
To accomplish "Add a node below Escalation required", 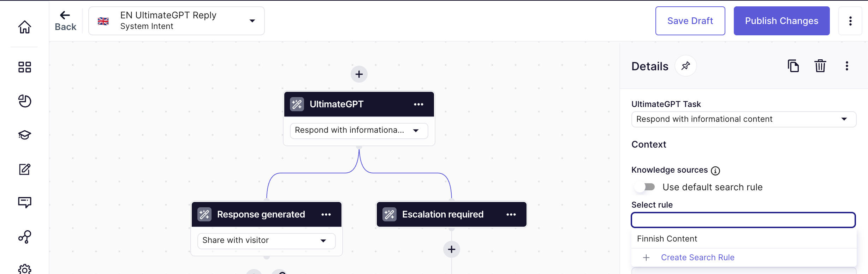I will tap(452, 249).
